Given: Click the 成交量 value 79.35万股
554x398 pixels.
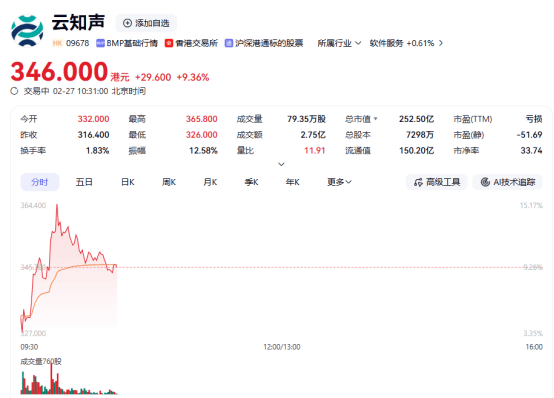Looking at the screenshot, I should click(x=306, y=119).
